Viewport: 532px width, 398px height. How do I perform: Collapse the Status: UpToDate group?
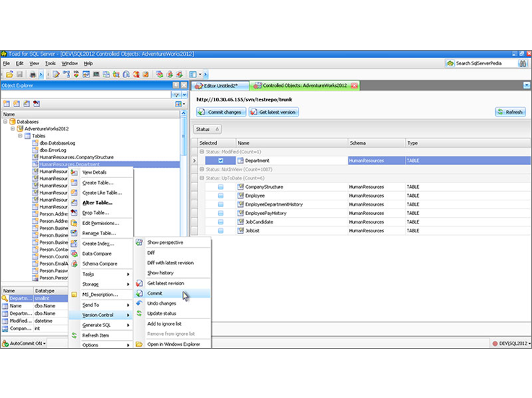pos(202,178)
